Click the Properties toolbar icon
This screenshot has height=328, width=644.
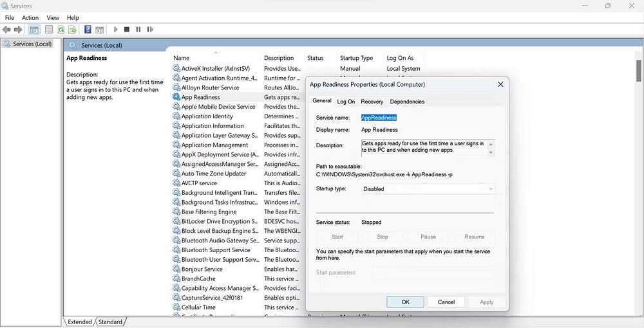(49, 30)
